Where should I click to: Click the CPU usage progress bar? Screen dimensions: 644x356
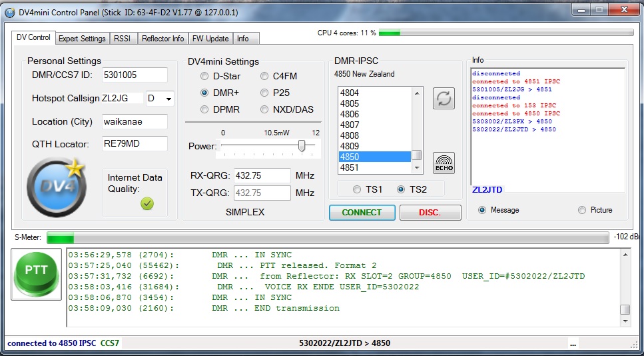coord(506,33)
